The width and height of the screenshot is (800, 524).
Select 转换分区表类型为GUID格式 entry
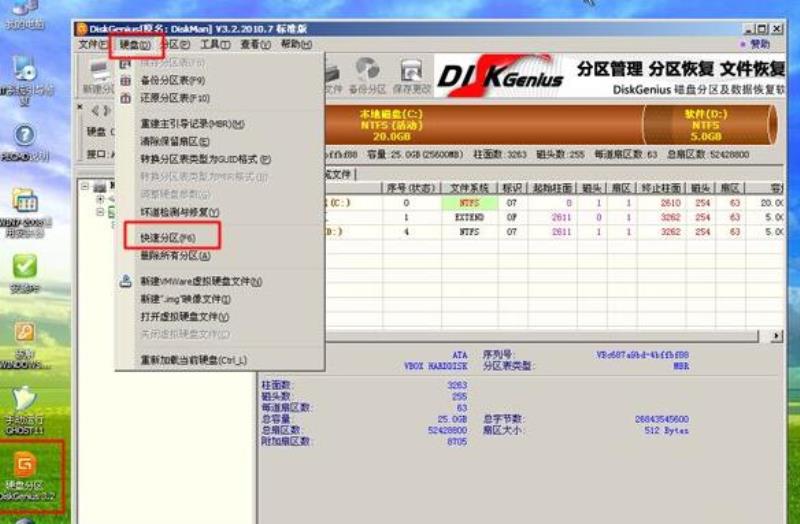206,159
